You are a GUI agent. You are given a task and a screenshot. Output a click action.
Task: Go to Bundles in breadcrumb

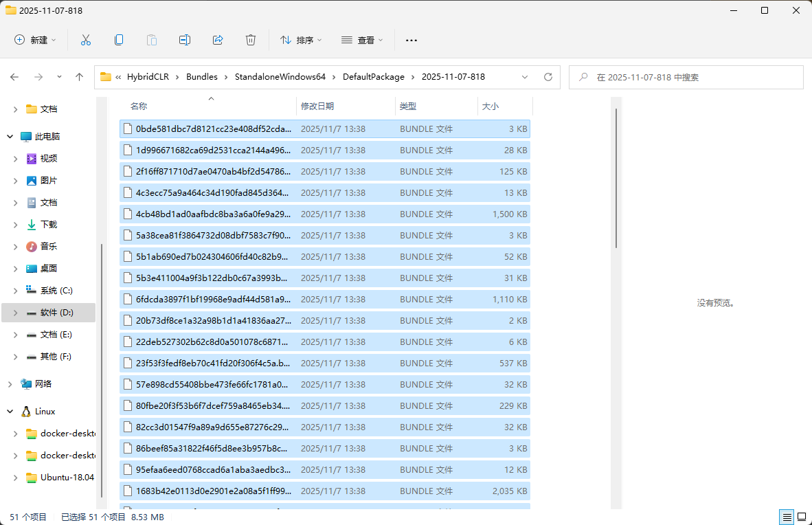click(202, 77)
